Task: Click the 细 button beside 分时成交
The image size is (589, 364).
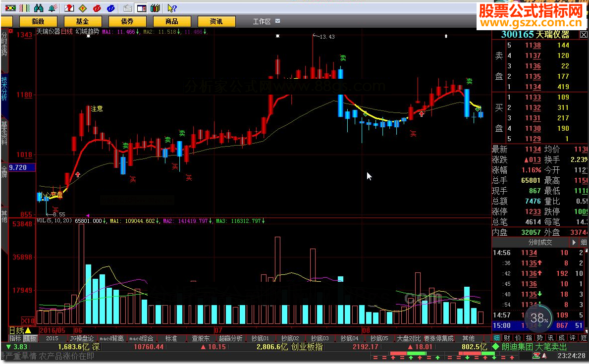Action: pyautogui.click(x=584, y=242)
